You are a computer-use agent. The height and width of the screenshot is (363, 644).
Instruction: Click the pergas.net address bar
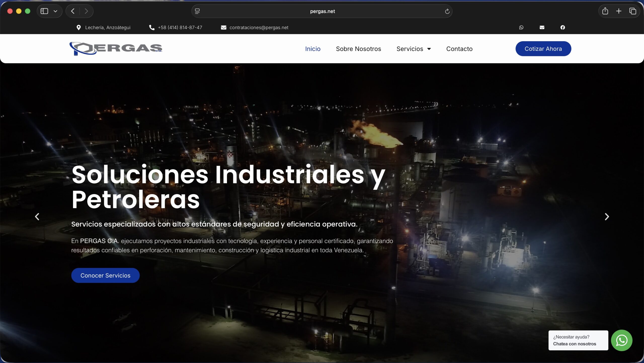[x=322, y=11]
